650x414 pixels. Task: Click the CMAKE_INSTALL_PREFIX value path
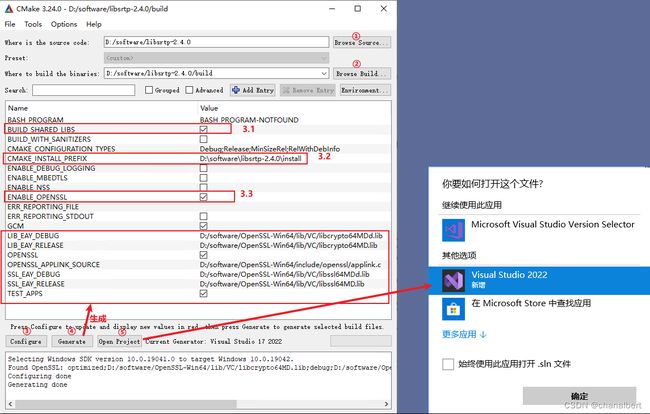click(x=250, y=158)
